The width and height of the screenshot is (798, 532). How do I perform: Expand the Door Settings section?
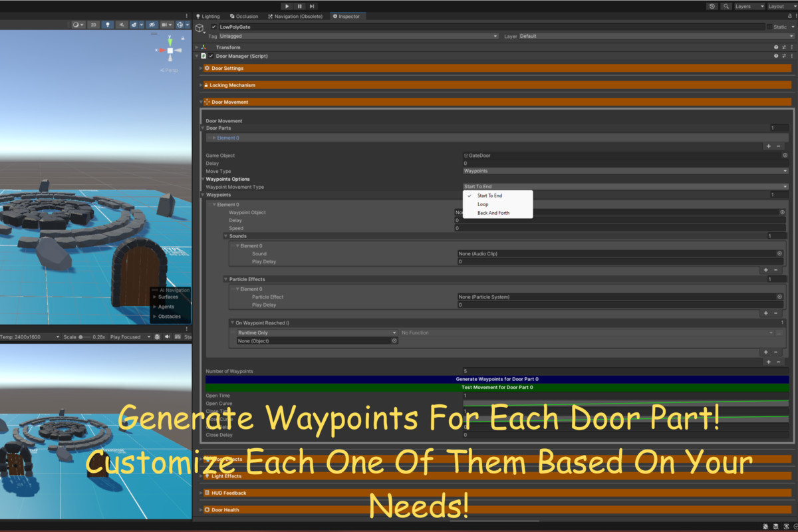(227, 68)
